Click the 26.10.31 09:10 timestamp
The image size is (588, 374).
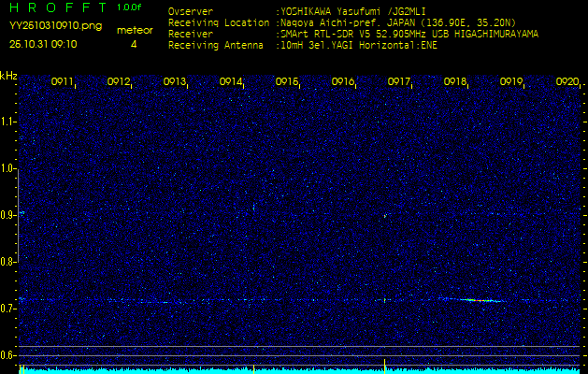point(43,44)
